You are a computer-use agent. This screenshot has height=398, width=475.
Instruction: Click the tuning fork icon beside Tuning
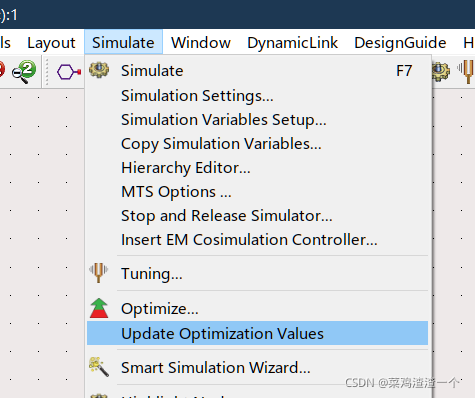(x=99, y=272)
